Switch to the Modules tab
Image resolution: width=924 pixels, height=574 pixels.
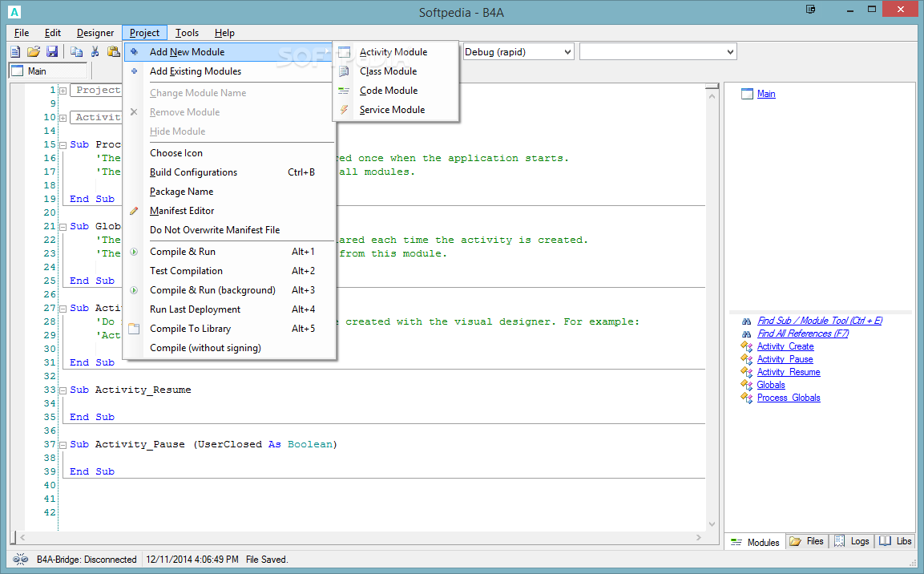click(x=756, y=542)
